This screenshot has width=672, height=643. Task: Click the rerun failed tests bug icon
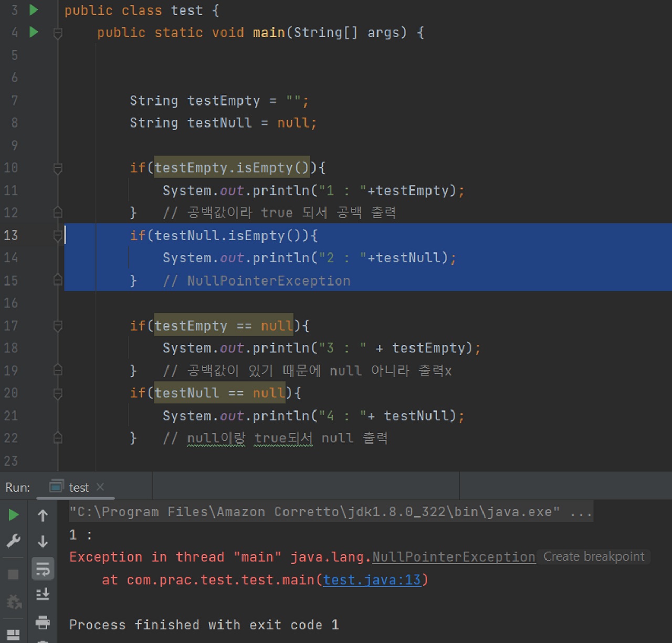[x=13, y=602]
